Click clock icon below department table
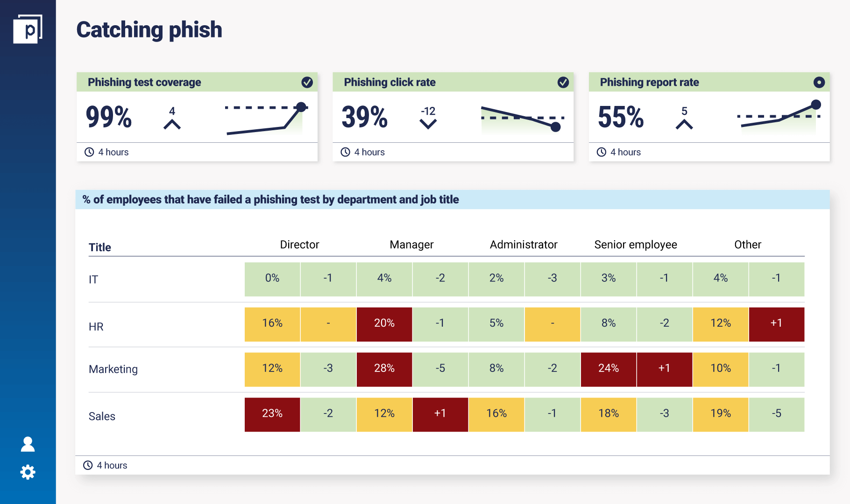The height and width of the screenshot is (504, 850). pos(88,465)
